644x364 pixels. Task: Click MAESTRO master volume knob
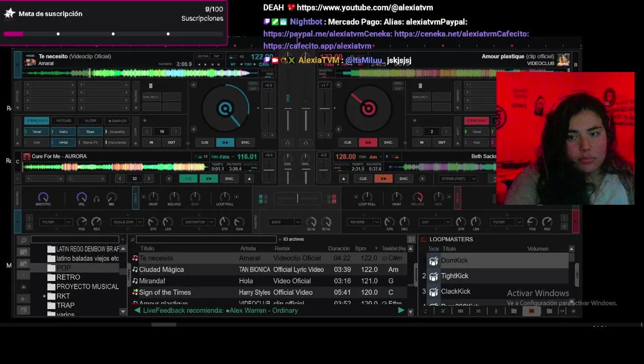pos(43,197)
